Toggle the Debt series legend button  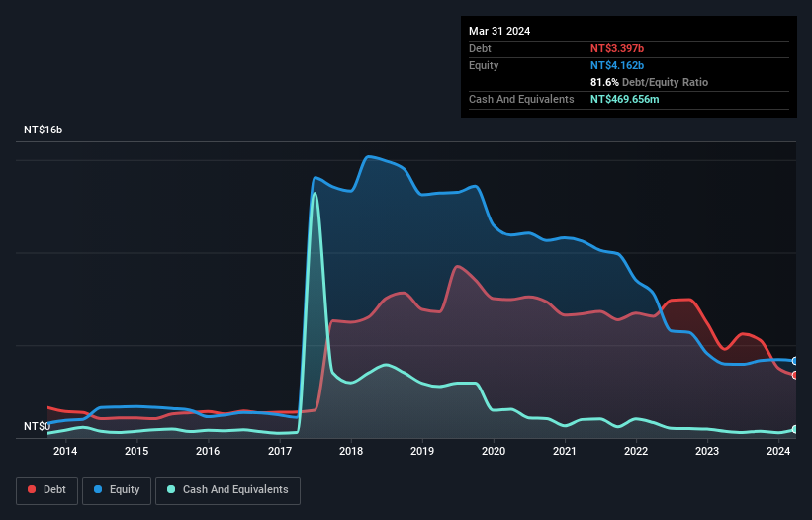pyautogui.click(x=46, y=490)
